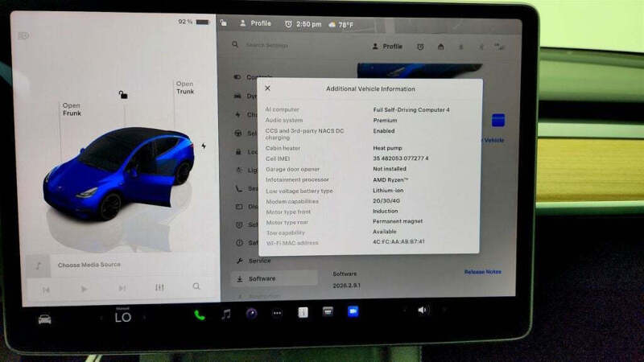Skip to previous track in media player
Screen dimensions: 644x362
[46, 290]
